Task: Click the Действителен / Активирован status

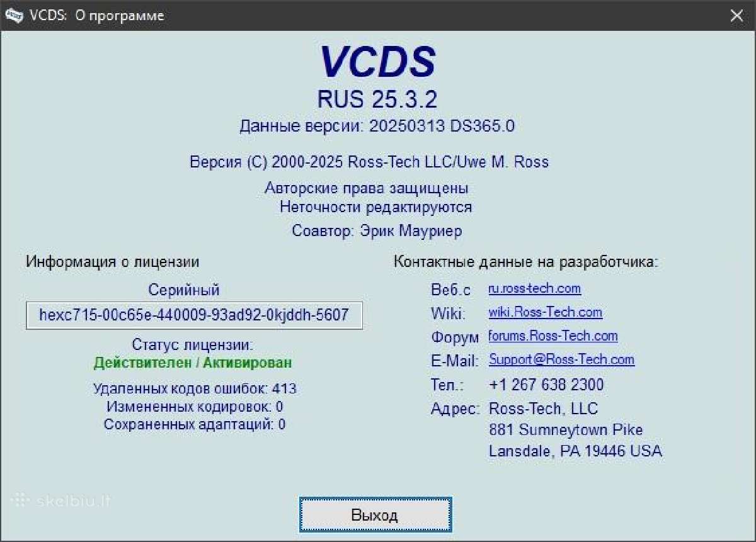Action: [x=193, y=363]
